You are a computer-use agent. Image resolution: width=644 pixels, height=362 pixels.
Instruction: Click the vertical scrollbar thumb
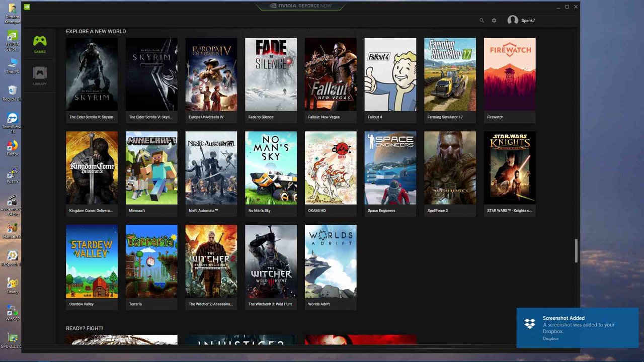coord(577,250)
